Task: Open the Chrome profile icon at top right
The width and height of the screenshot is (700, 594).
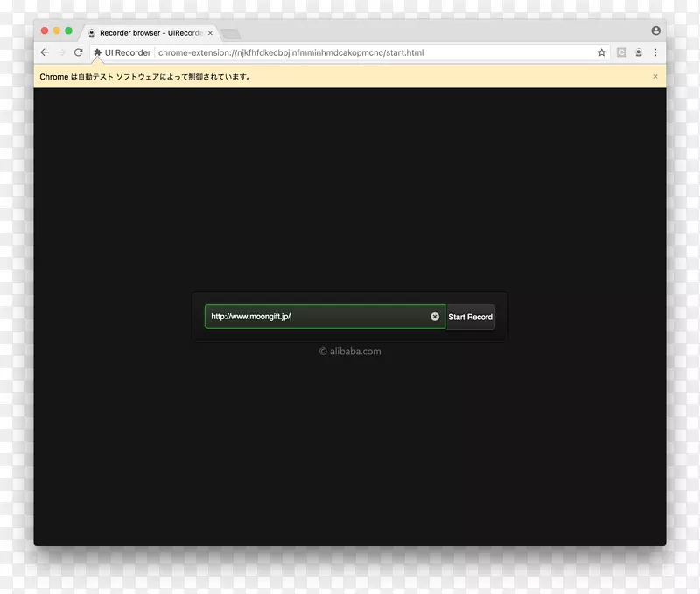Action: pos(655,31)
